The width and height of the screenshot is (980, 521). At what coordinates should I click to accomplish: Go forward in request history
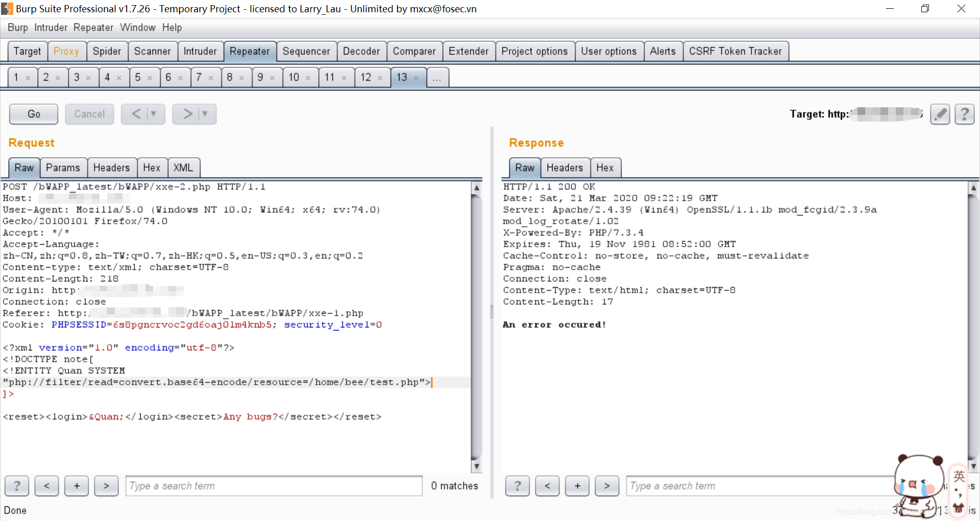click(x=187, y=114)
